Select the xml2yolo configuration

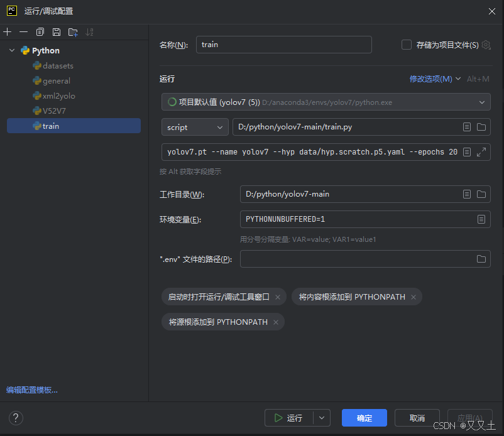pos(74,96)
